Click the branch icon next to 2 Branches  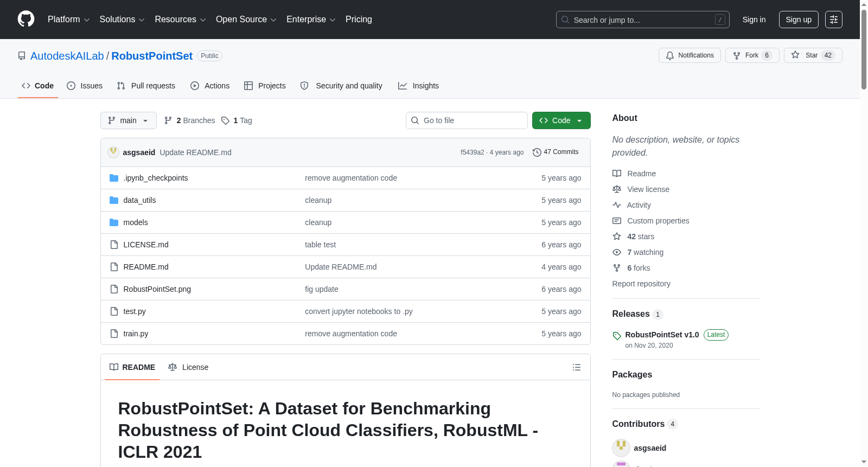click(x=168, y=120)
